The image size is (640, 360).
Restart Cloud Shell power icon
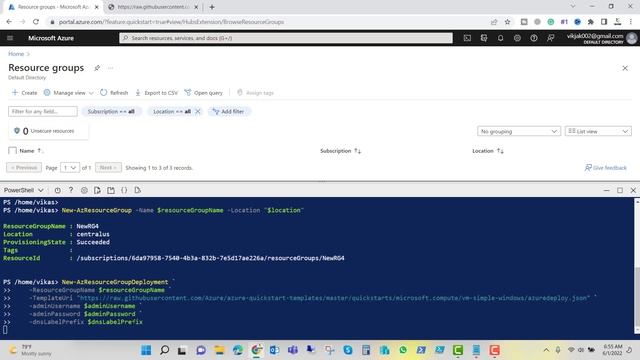pyautogui.click(x=58, y=190)
